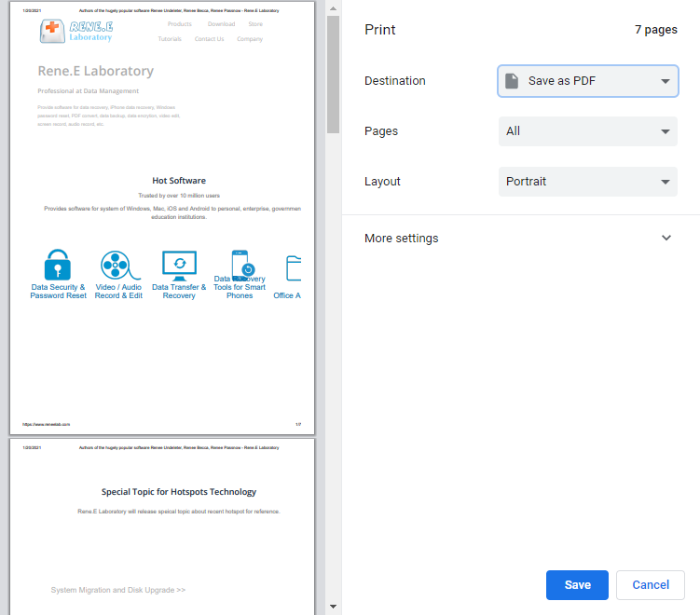Click the Company menu item in the preview
The height and width of the screenshot is (615, 700).
pyautogui.click(x=250, y=39)
